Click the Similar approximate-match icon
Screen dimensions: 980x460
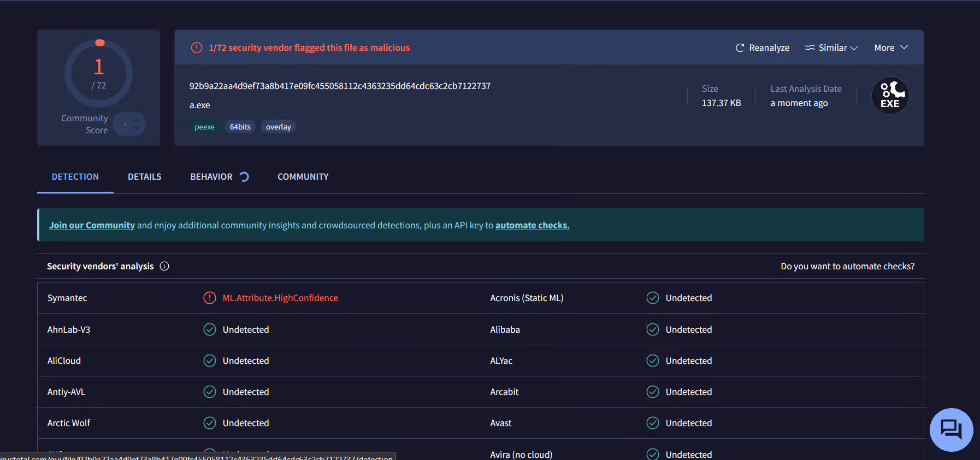(810, 48)
